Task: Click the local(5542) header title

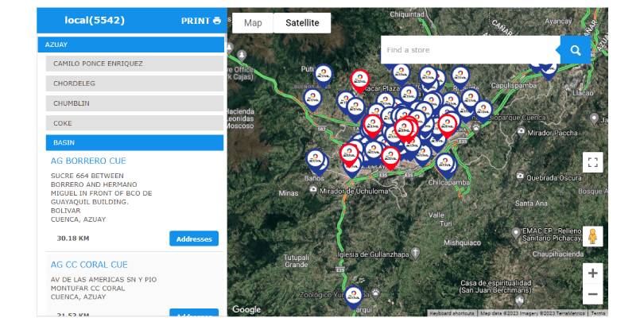Action: (x=95, y=20)
